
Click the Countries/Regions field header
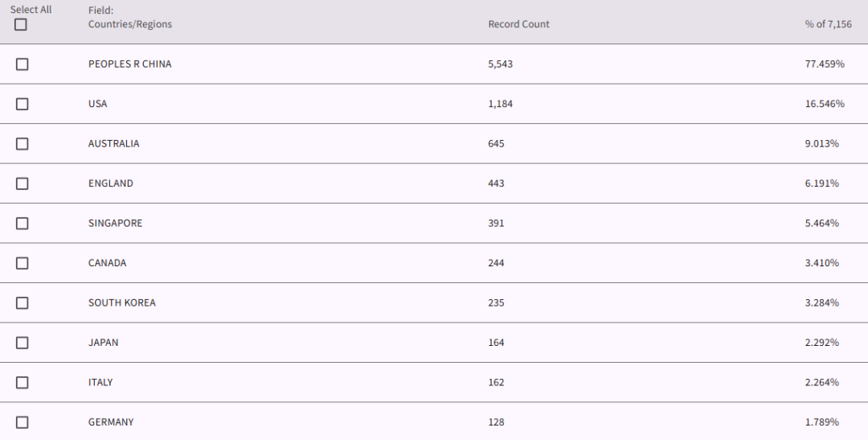point(130,24)
